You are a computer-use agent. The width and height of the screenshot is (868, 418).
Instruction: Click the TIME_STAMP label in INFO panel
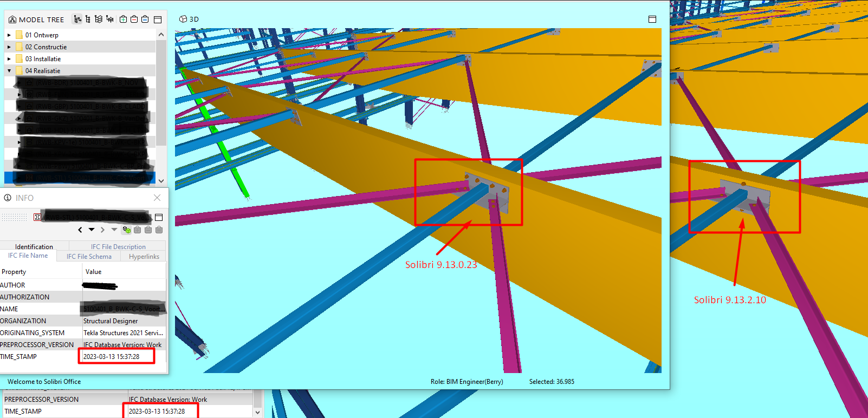pyautogui.click(x=18, y=357)
